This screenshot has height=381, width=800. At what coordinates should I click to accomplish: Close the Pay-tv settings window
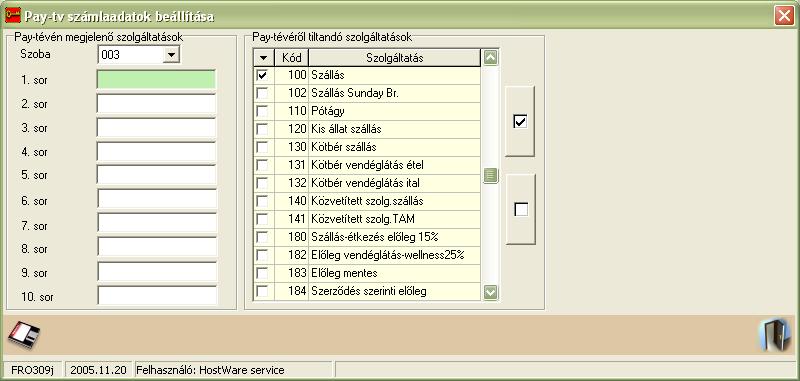coord(783,16)
